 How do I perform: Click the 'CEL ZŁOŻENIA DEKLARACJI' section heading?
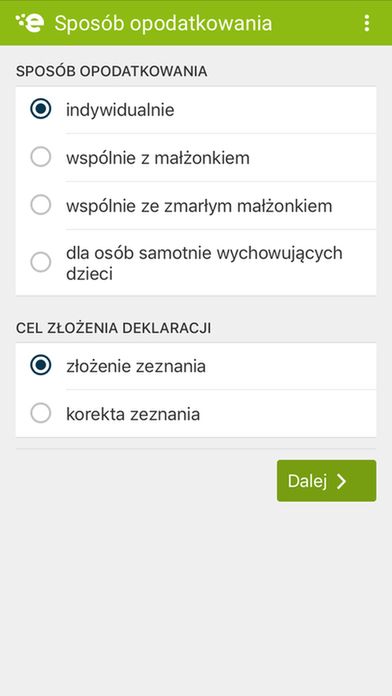(113, 328)
